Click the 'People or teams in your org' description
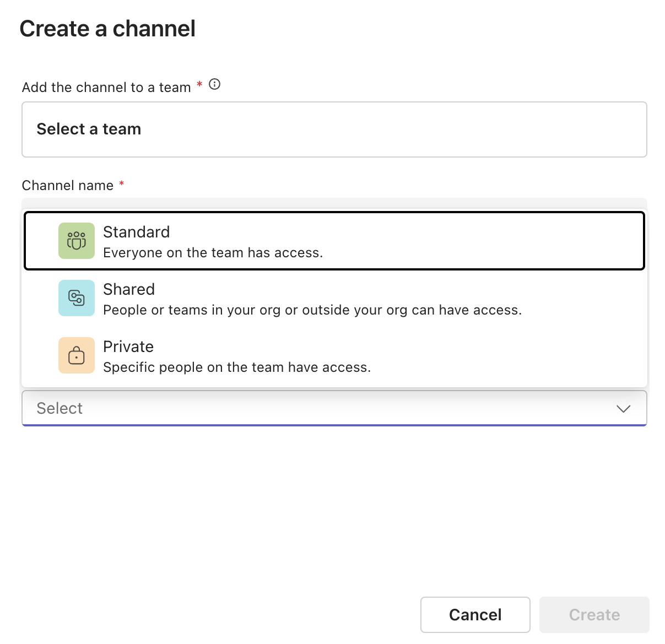 coord(312,310)
